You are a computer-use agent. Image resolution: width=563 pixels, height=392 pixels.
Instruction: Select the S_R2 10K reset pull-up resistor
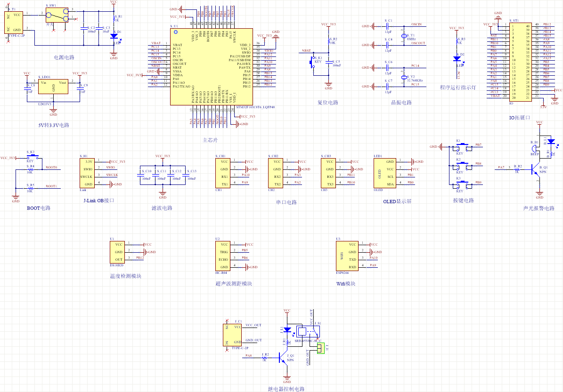328,41
